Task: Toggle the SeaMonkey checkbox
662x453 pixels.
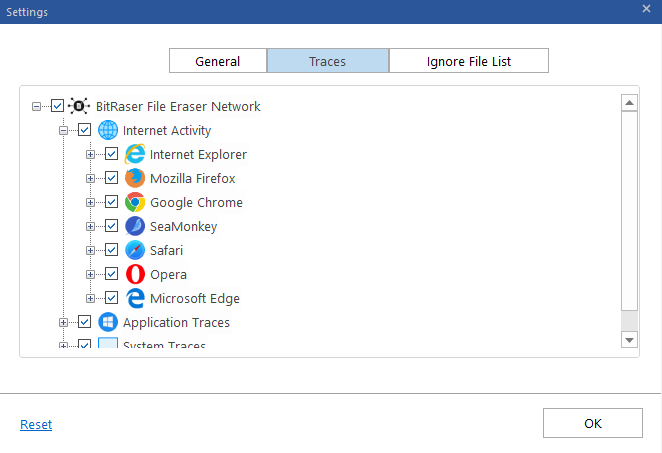Action: (111, 226)
